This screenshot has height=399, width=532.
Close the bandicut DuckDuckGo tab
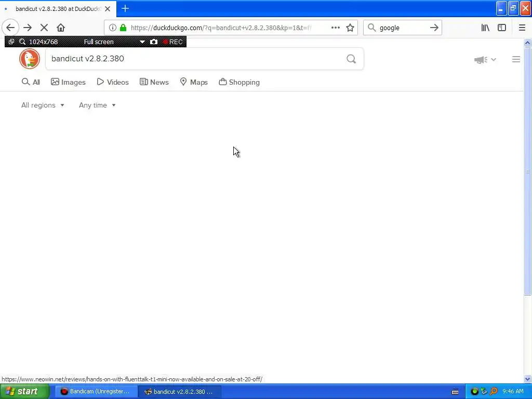point(108,9)
